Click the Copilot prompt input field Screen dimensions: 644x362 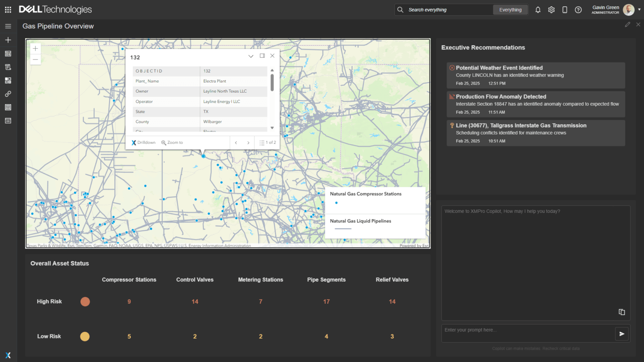coord(527,333)
